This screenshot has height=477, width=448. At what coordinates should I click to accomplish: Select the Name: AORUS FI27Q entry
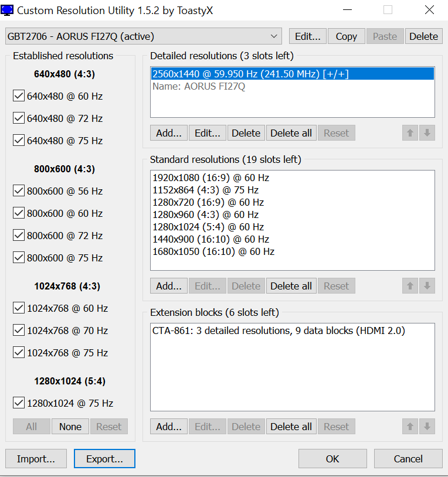tap(293, 86)
